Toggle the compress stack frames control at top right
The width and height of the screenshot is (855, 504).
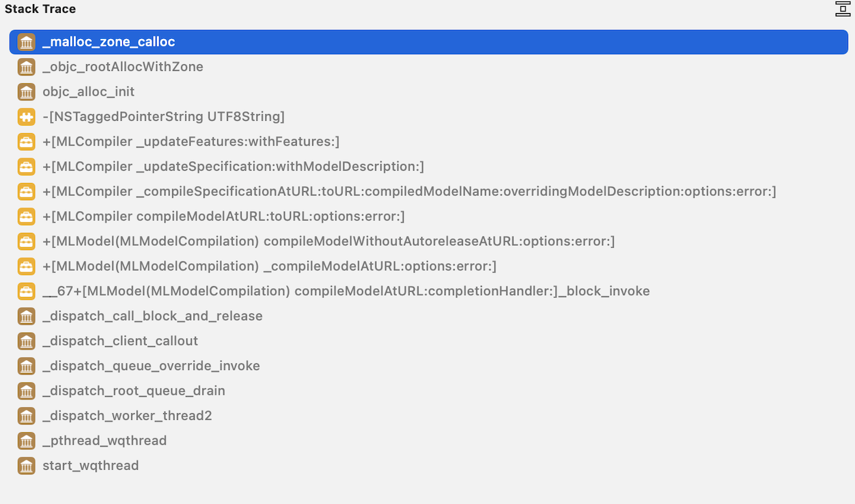(842, 9)
